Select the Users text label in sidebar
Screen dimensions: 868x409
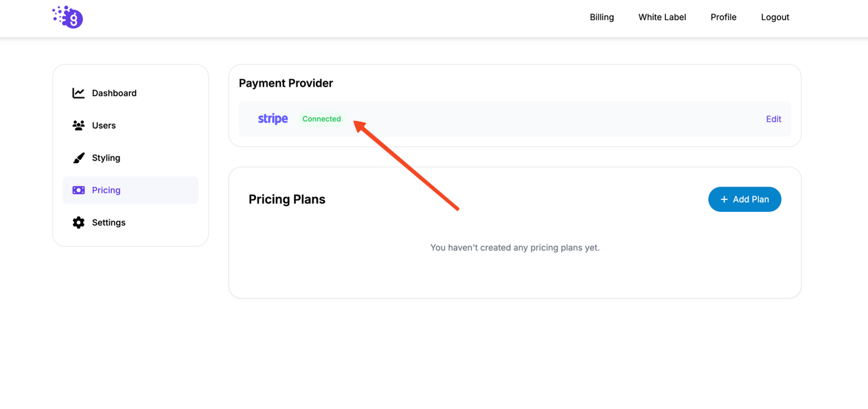click(x=104, y=125)
